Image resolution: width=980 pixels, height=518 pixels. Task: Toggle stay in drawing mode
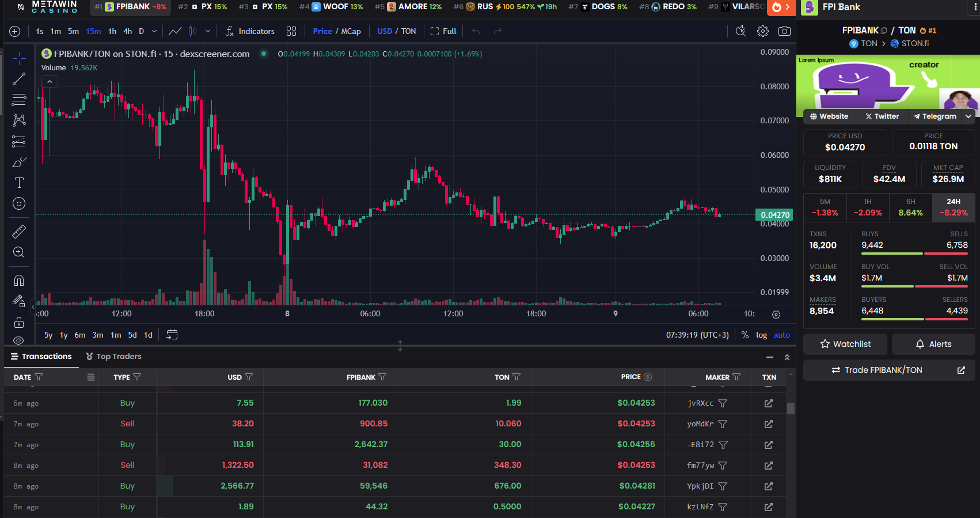point(19,301)
